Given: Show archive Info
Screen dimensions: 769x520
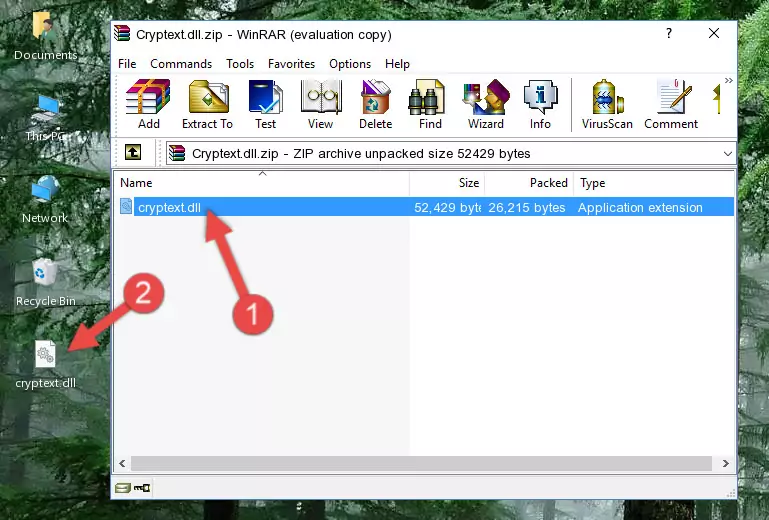Looking at the screenshot, I should (540, 104).
